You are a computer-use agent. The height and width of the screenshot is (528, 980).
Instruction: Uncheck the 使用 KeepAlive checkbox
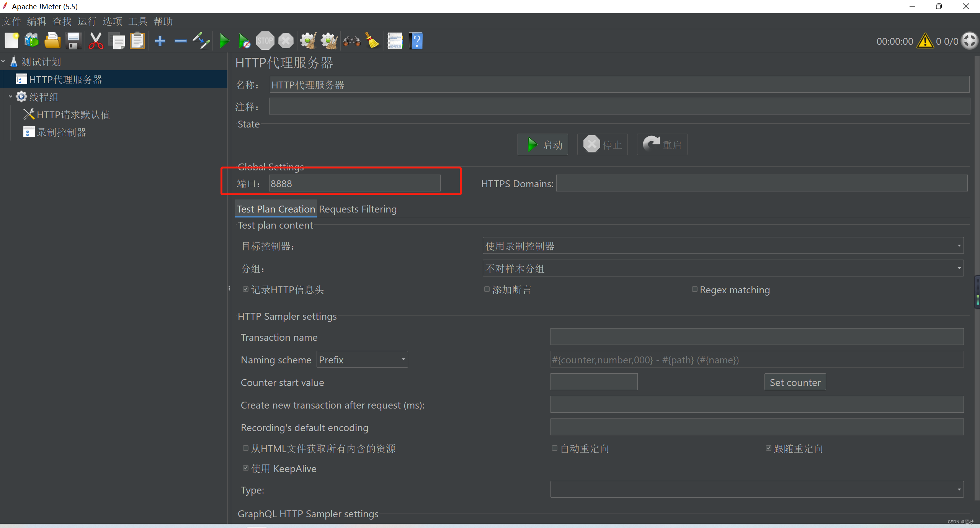246,468
